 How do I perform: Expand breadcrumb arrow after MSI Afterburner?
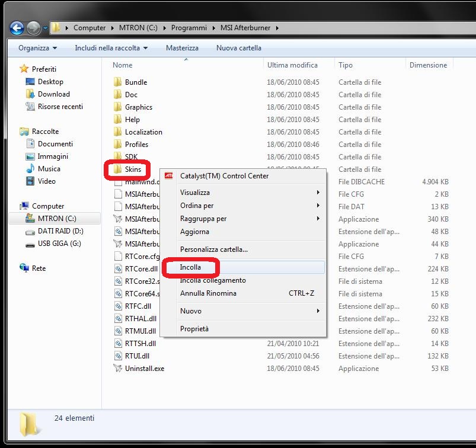(x=277, y=28)
